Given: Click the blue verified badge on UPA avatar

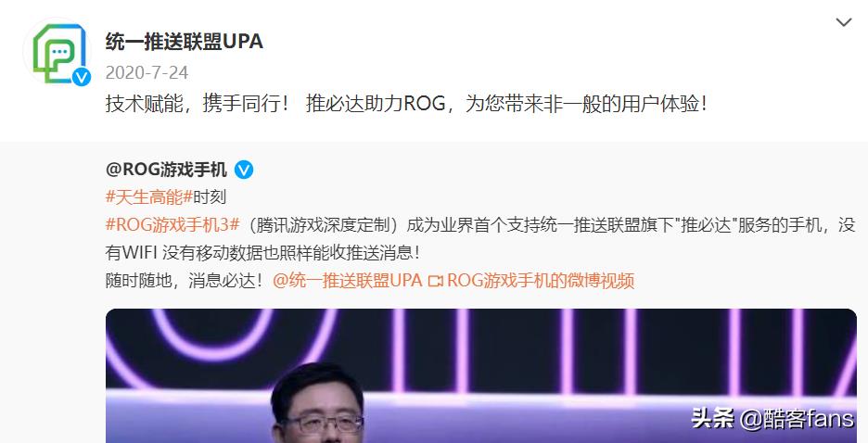Looking at the screenshot, I should pyautogui.click(x=82, y=77).
